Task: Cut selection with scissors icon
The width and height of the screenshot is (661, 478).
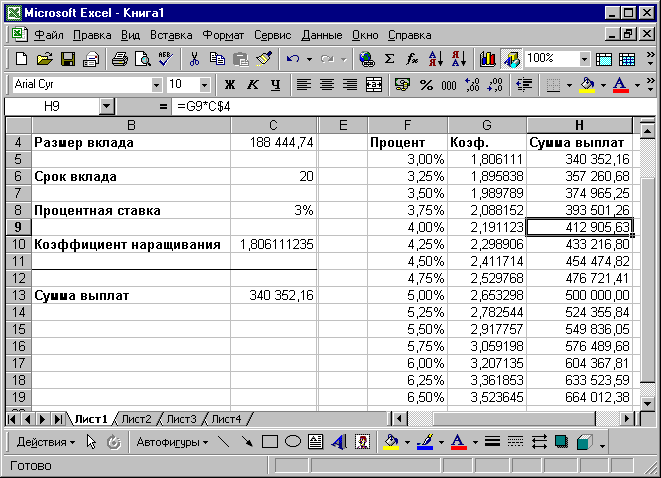Action: [x=194, y=59]
